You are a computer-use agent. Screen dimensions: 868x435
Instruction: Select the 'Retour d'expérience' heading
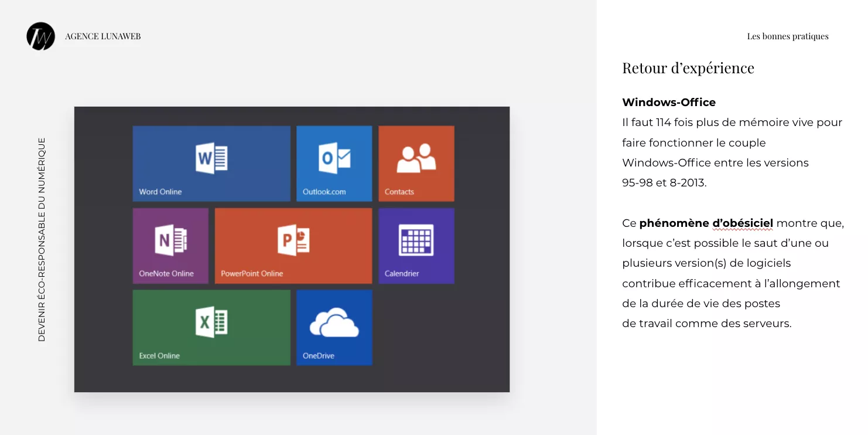coord(688,68)
